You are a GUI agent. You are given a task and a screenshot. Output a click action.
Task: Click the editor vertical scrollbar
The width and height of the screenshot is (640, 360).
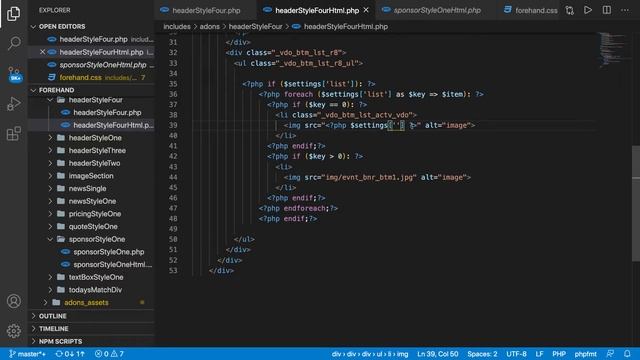point(636,203)
